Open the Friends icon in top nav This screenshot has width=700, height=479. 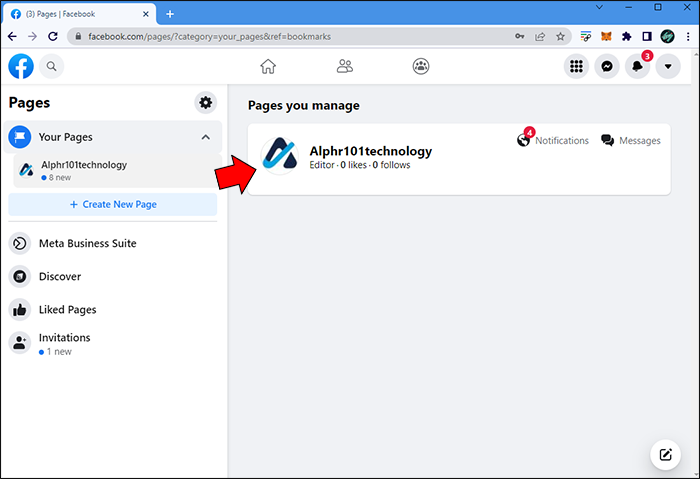(x=345, y=67)
